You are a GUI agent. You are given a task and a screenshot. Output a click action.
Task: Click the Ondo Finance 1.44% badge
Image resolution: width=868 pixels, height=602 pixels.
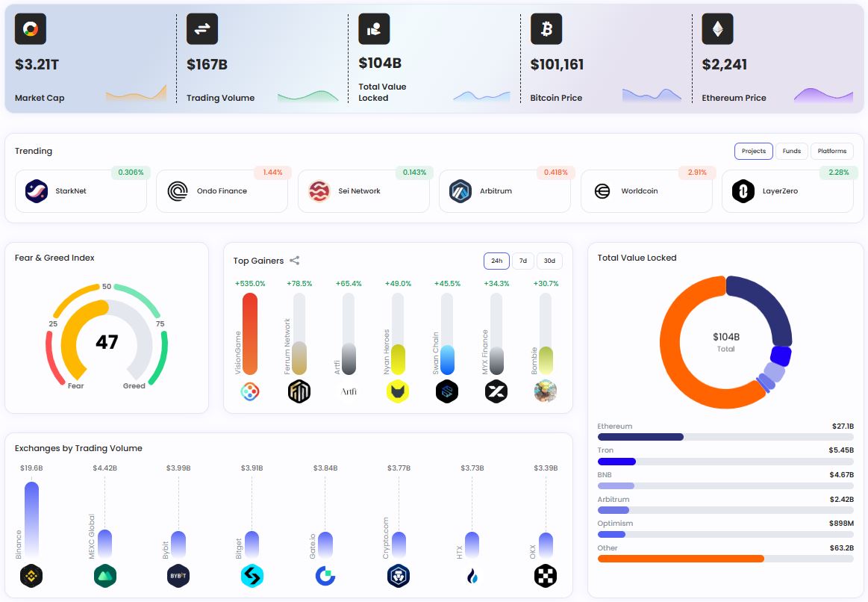[x=272, y=173]
